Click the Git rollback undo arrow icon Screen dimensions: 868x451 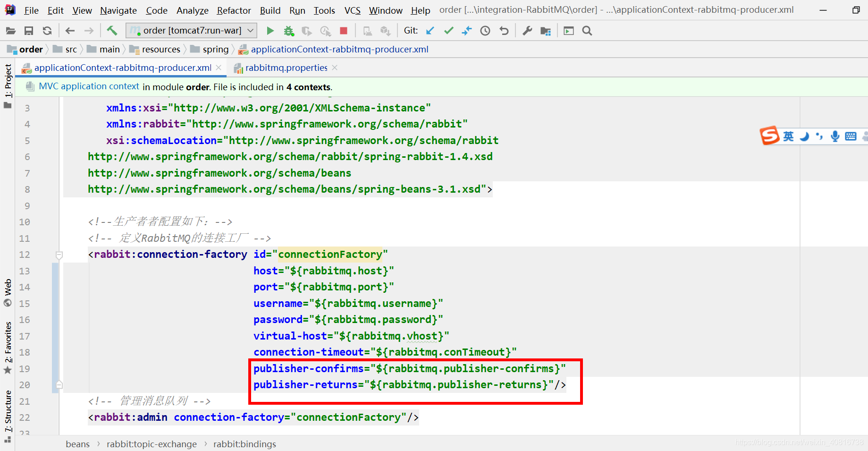(x=504, y=31)
